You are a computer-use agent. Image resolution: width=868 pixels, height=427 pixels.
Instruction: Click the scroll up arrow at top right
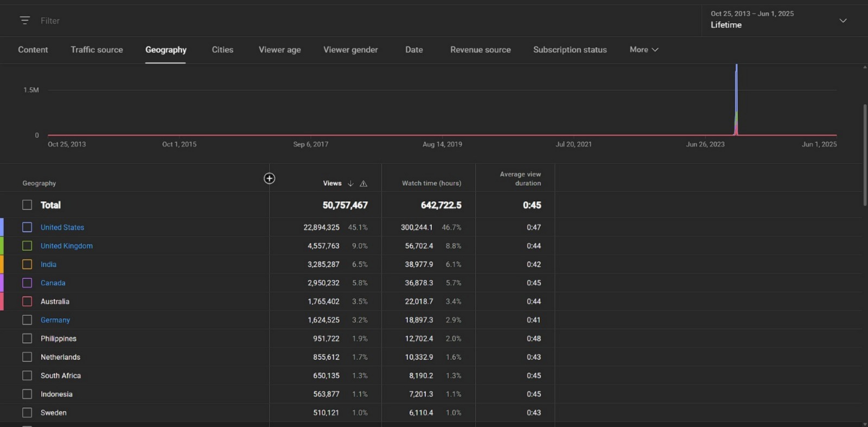864,67
